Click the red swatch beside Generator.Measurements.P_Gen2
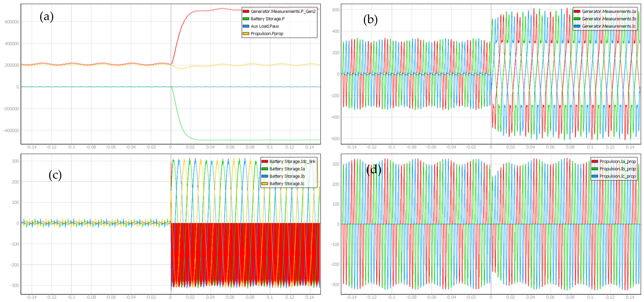Viewport: 644px width, 302px height. [246, 11]
